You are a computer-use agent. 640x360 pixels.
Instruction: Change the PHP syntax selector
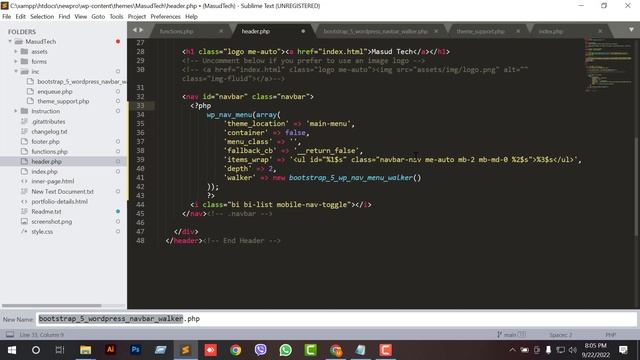coord(610,335)
